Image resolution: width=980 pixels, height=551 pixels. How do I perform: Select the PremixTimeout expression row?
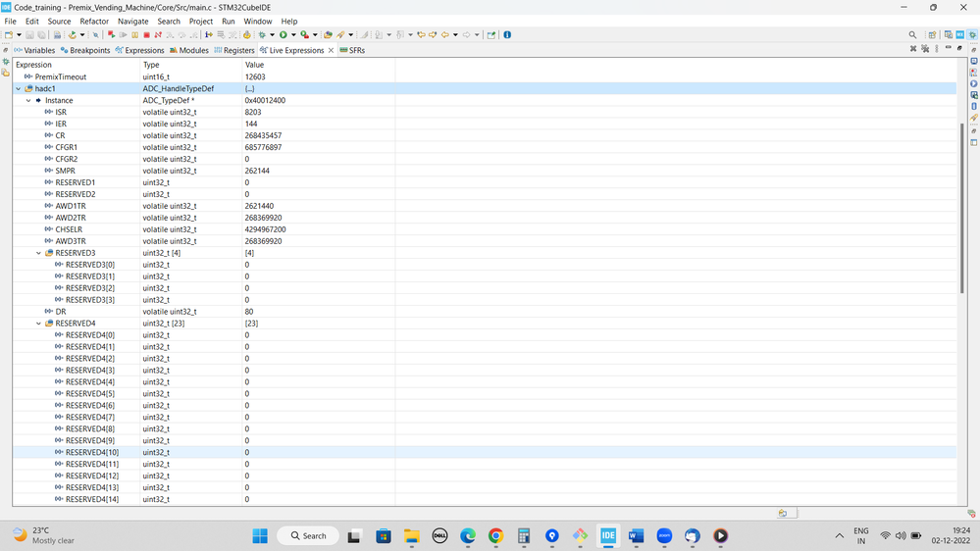pos(485,76)
